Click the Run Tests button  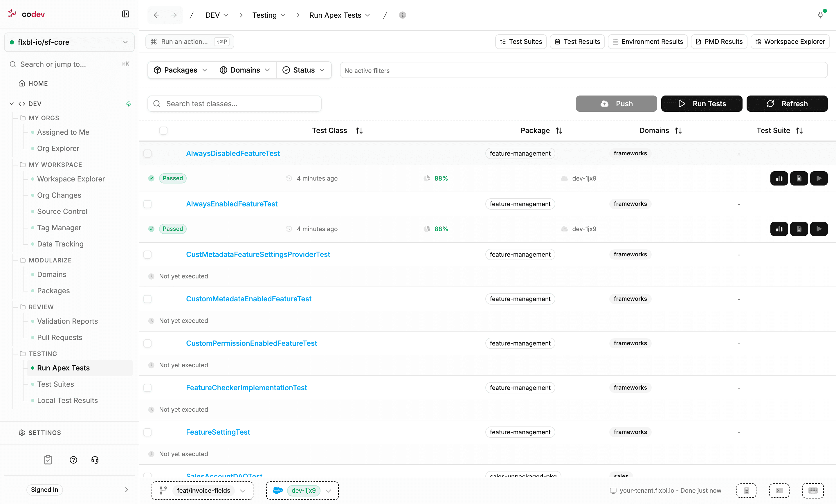[702, 104]
